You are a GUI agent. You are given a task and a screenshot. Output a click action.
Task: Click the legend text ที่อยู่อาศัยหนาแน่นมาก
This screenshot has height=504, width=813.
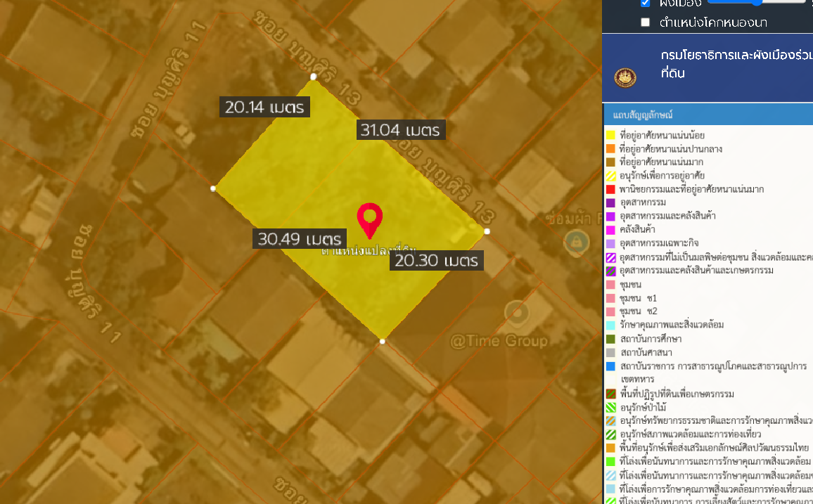662,162
